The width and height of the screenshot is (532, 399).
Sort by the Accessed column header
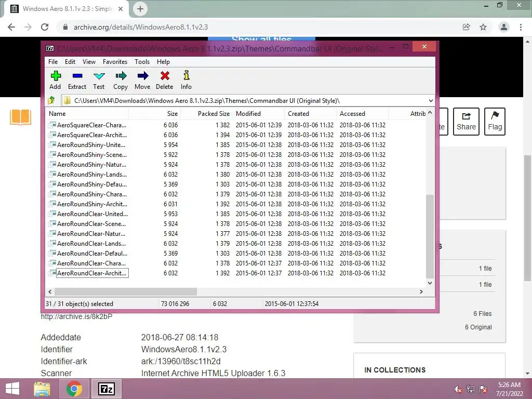362,114
